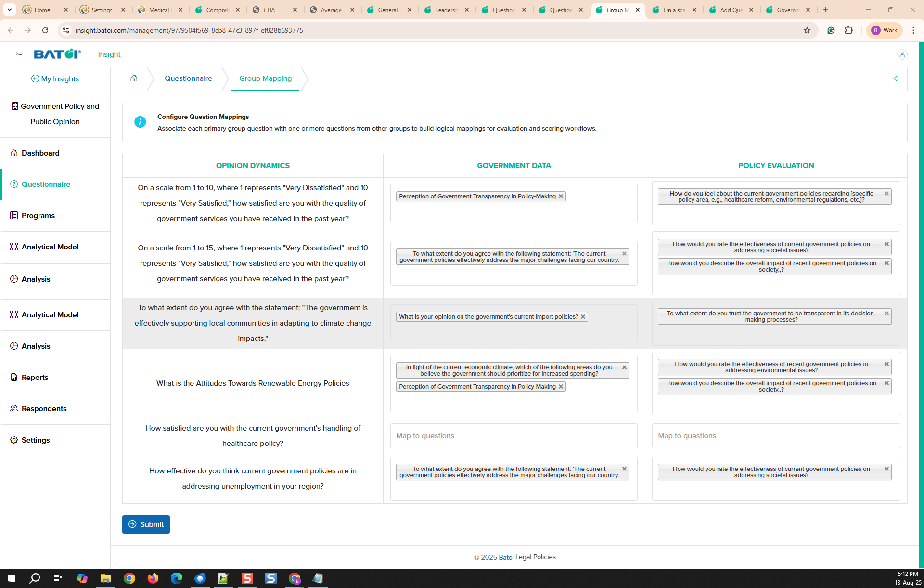924x588 pixels.
Task: Click the home breadcrumb icon
Action: 134,78
